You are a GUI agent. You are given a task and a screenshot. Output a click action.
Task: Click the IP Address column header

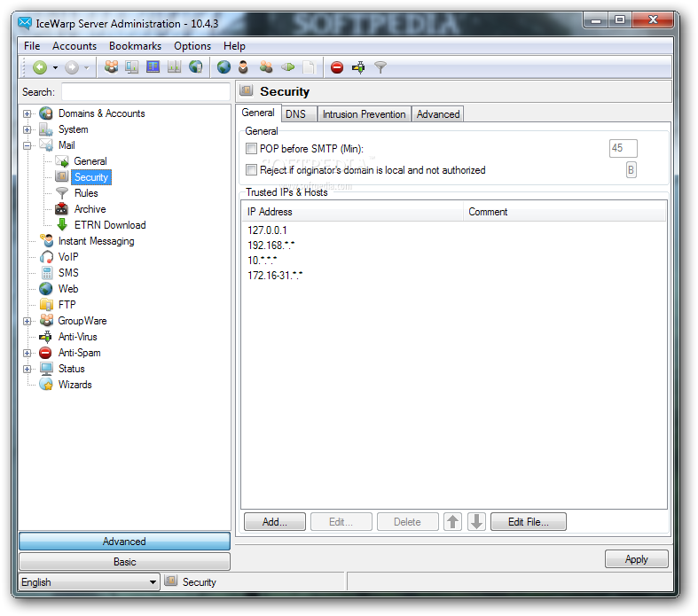click(352, 212)
